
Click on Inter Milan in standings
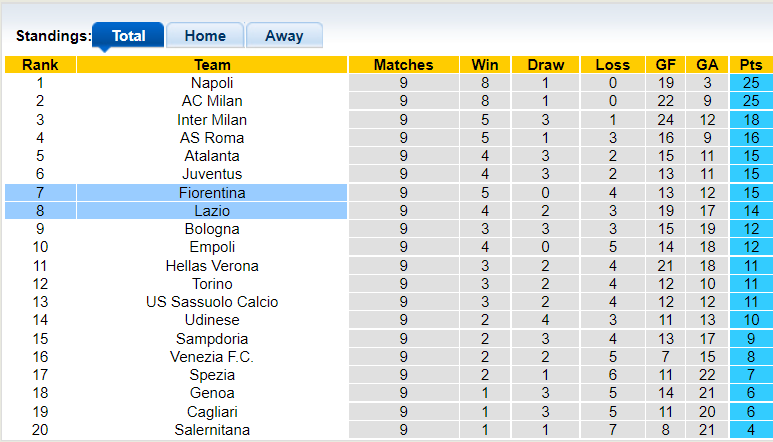point(212,120)
